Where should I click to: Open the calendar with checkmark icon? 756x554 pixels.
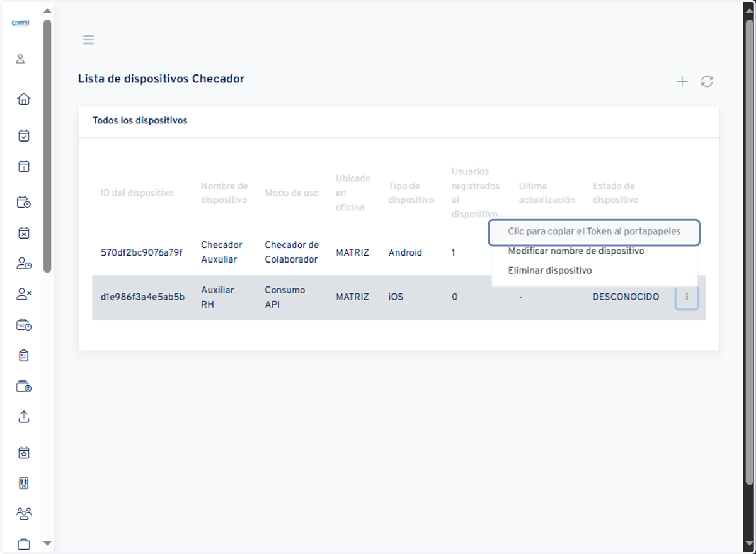23,135
